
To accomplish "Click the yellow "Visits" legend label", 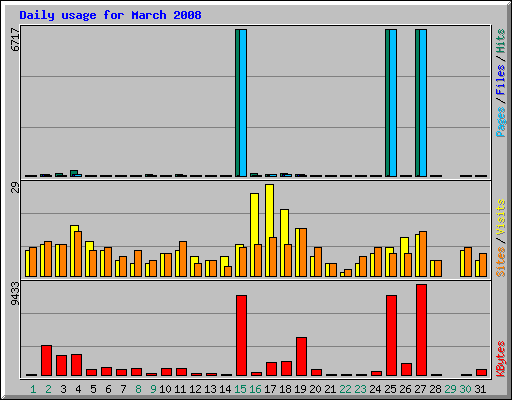I will click(500, 217).
